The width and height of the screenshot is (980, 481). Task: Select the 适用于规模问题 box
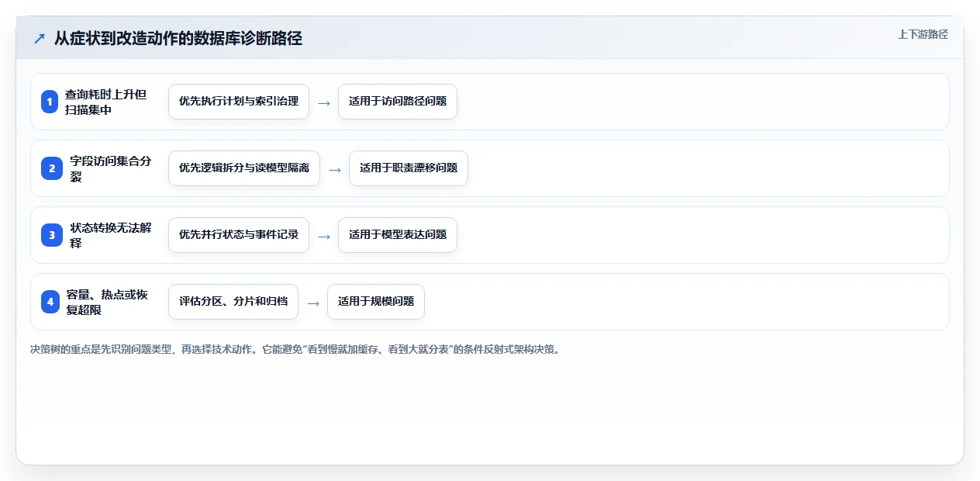point(376,302)
